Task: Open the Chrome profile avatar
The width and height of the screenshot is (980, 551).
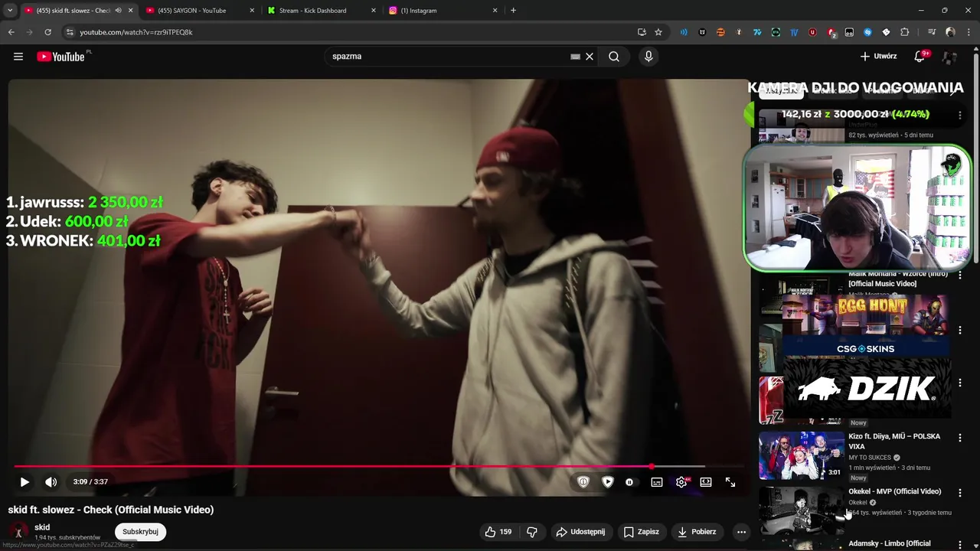Action: click(x=950, y=32)
